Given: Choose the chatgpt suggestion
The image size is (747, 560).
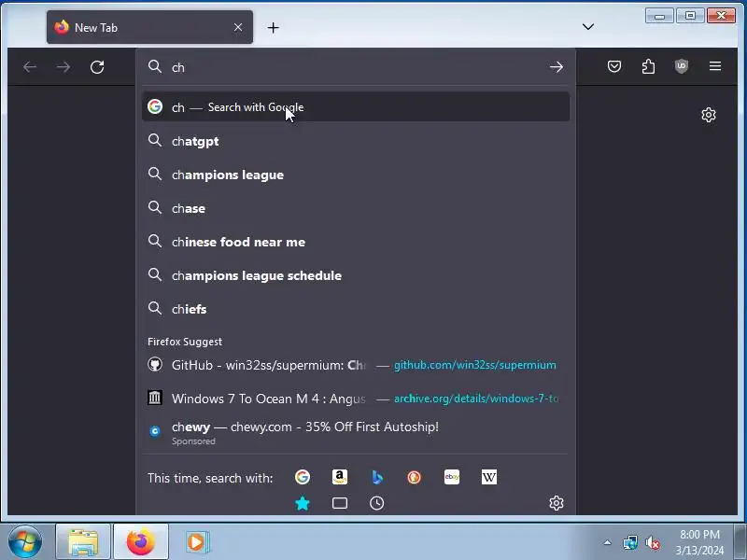Looking at the screenshot, I should coord(356,141).
